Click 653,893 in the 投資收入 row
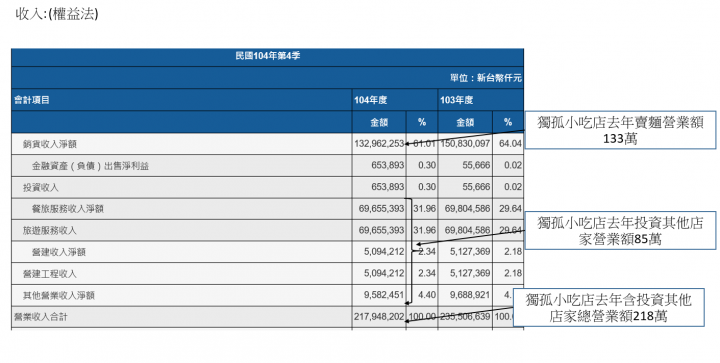The height and width of the screenshot is (363, 720). pos(388,187)
